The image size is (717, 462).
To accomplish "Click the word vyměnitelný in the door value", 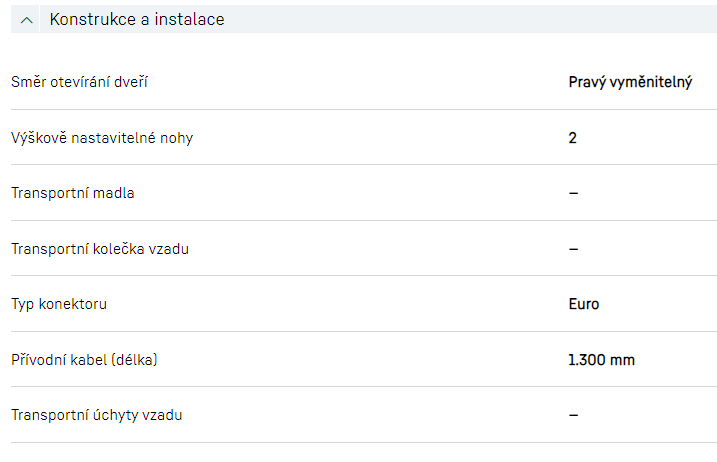I will 651,82.
